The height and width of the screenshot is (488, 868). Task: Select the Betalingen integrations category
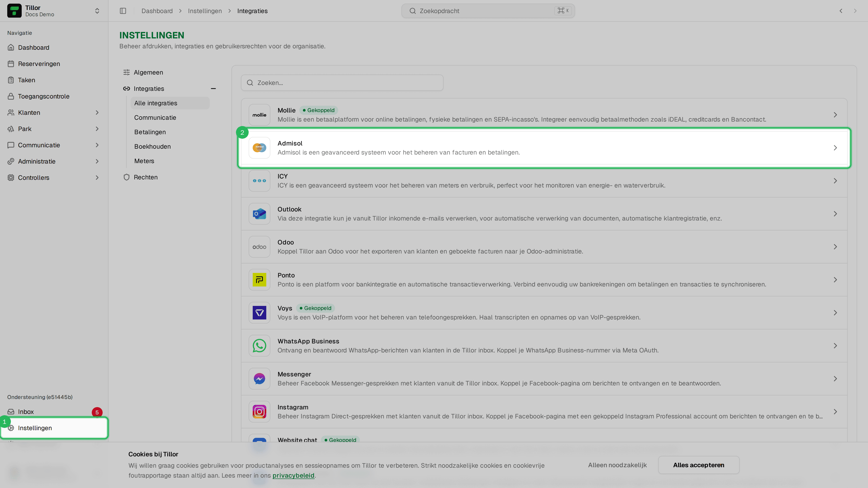tap(150, 132)
